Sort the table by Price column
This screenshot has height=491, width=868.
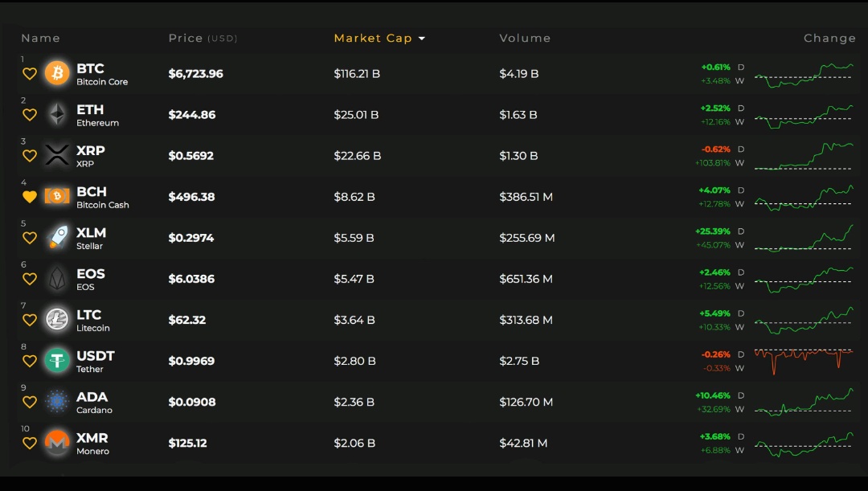[186, 39]
